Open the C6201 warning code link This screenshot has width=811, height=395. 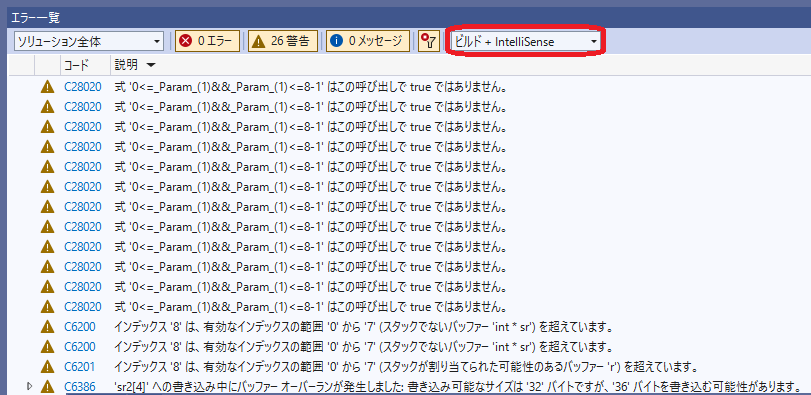(80, 367)
